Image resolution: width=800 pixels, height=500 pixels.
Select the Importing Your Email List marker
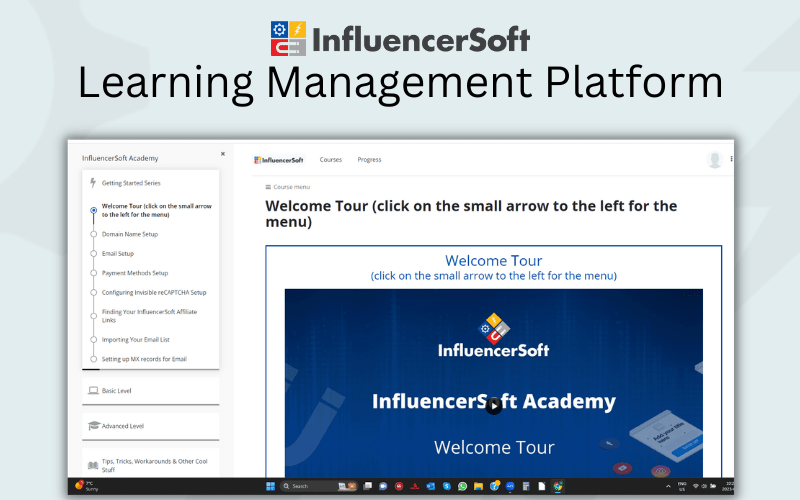pos(93,339)
